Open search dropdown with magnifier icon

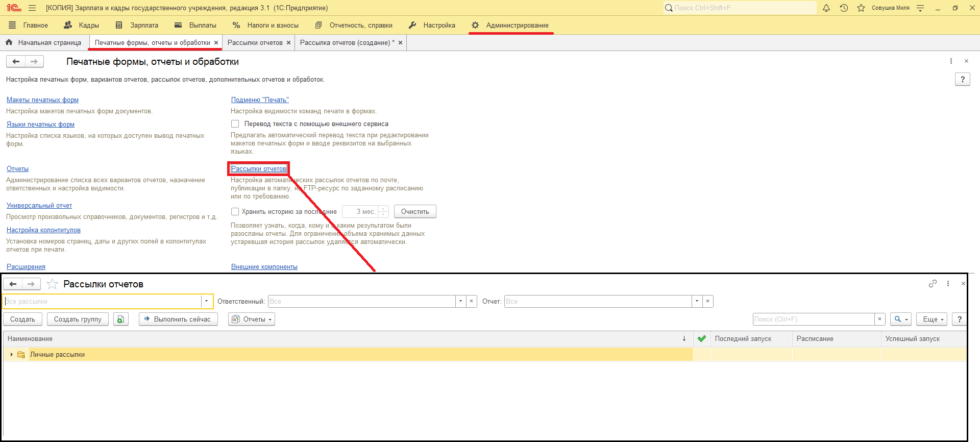point(901,319)
